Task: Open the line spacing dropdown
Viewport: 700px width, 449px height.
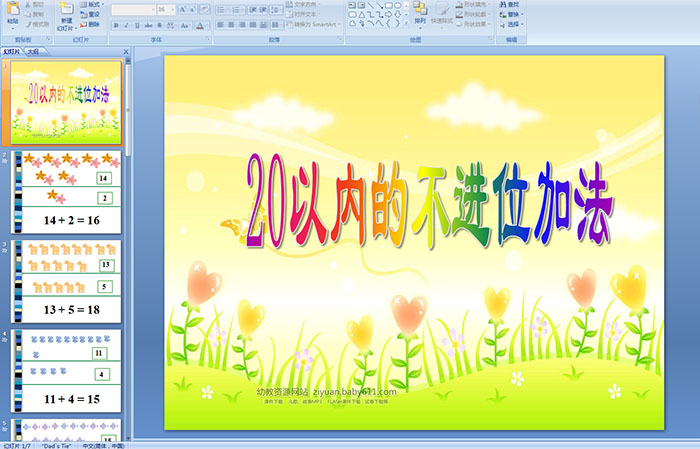Action: pyautogui.click(x=277, y=9)
